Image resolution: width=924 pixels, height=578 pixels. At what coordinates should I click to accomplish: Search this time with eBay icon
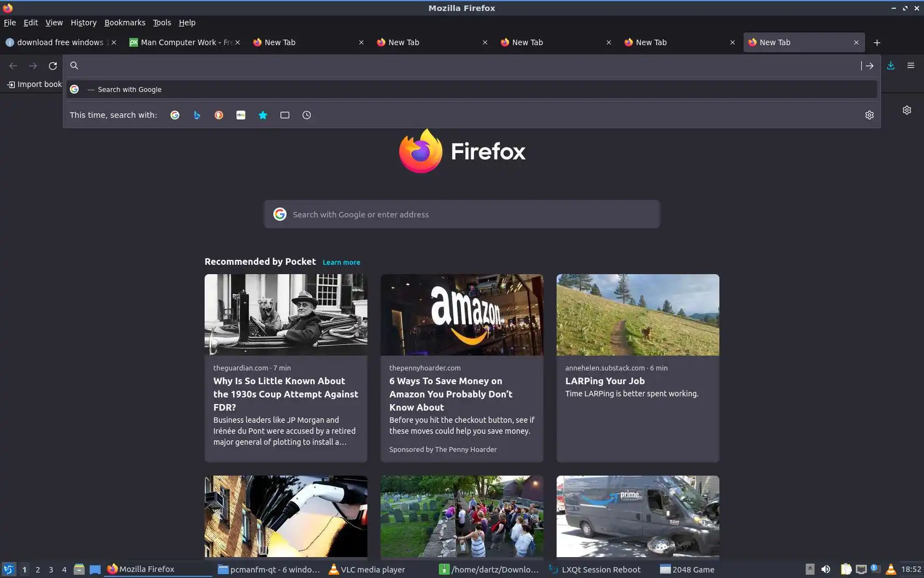coord(241,115)
